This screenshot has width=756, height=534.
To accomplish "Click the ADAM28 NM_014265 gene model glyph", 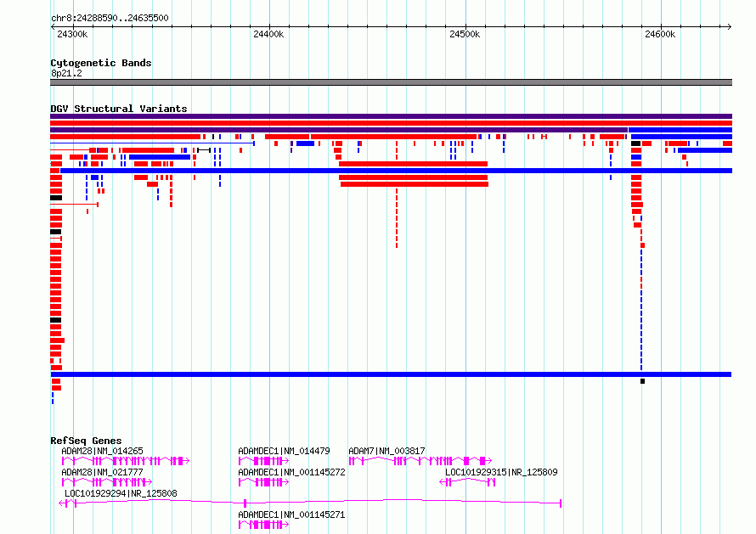I will pyautogui.click(x=126, y=461).
